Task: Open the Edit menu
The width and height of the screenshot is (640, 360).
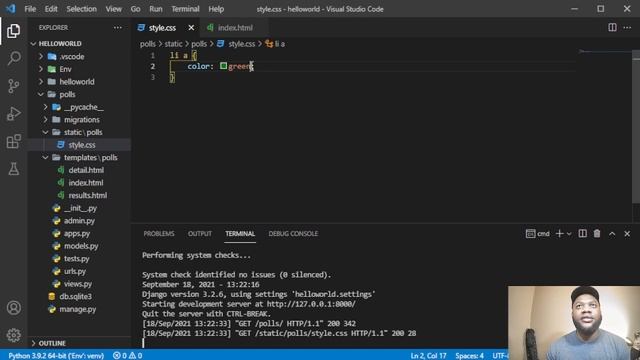Action: pyautogui.click(x=51, y=9)
